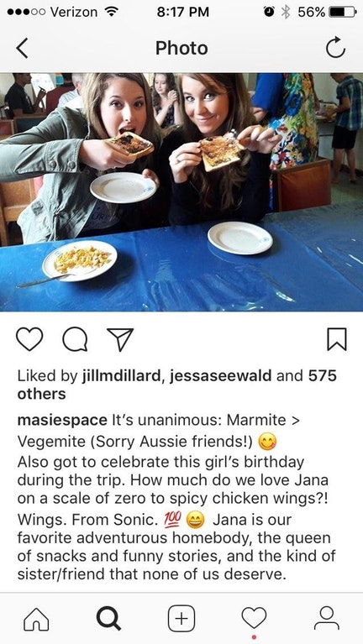Tap the battery indicator in status bar
This screenshot has width=363, height=644.
(343, 12)
